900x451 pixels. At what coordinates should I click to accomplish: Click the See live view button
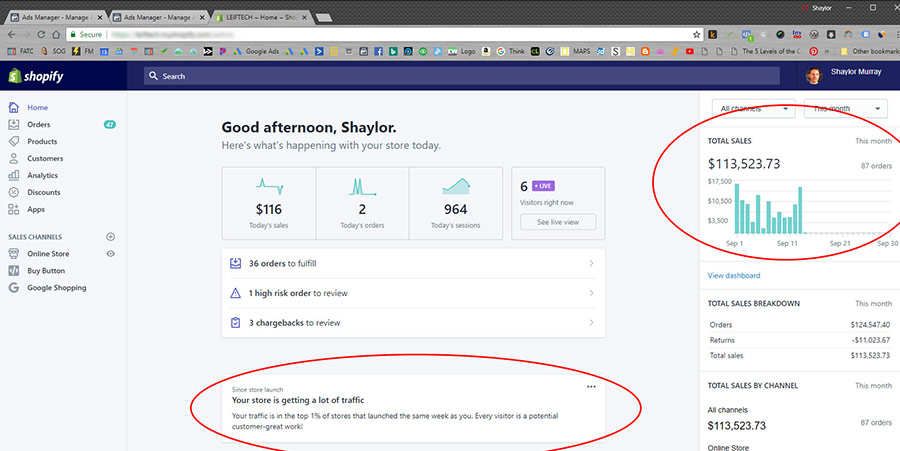(558, 222)
